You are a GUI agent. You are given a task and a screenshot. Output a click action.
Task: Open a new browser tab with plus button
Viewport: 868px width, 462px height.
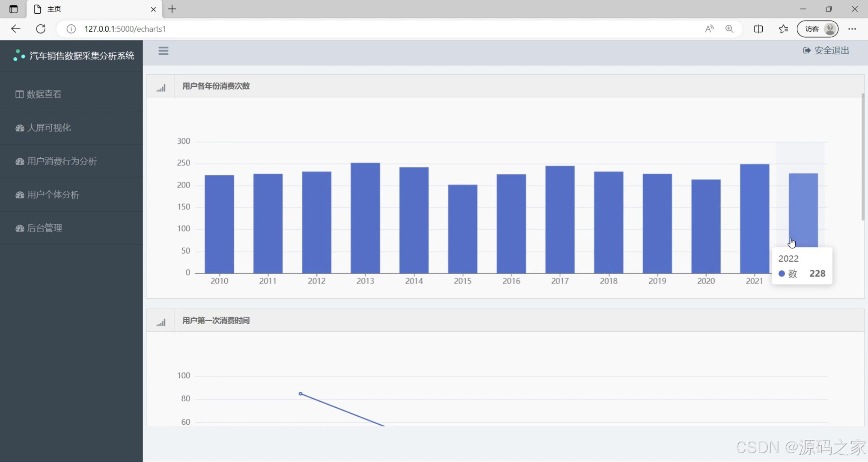(172, 9)
